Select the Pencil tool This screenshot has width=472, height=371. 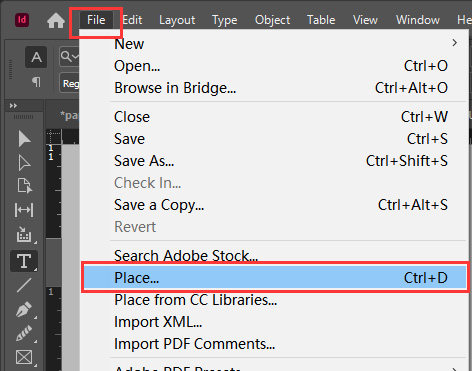(x=24, y=333)
